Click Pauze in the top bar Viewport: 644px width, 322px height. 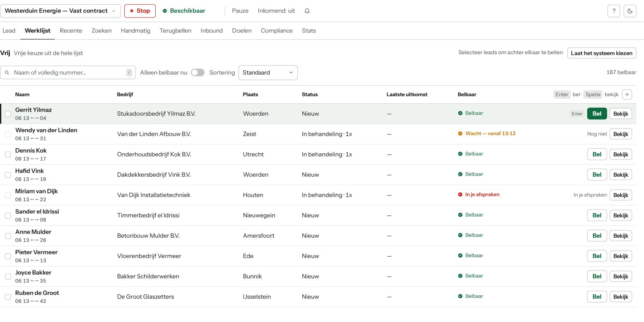pos(240,11)
